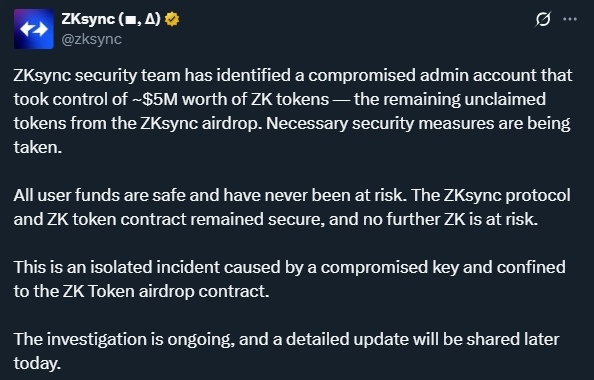Click the triangle symbol in display name
This screenshot has width=594, height=380.
pos(150,19)
